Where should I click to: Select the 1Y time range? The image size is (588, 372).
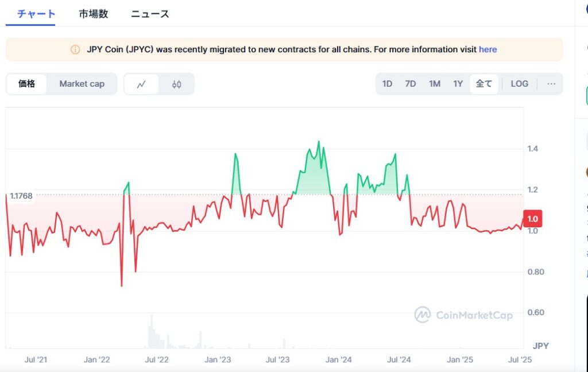point(458,84)
